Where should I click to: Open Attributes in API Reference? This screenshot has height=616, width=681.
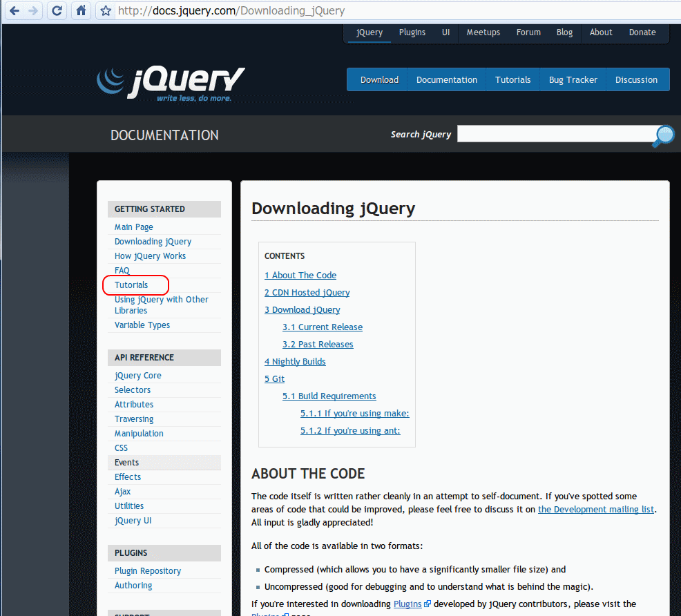point(134,405)
